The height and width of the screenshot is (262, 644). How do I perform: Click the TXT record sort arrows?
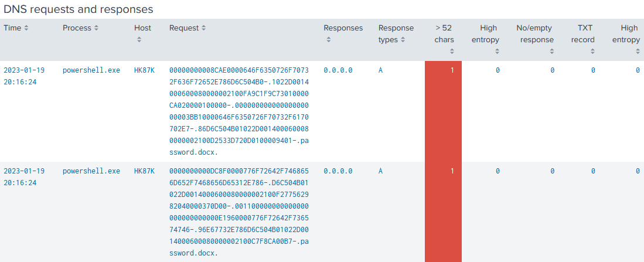tap(592, 52)
